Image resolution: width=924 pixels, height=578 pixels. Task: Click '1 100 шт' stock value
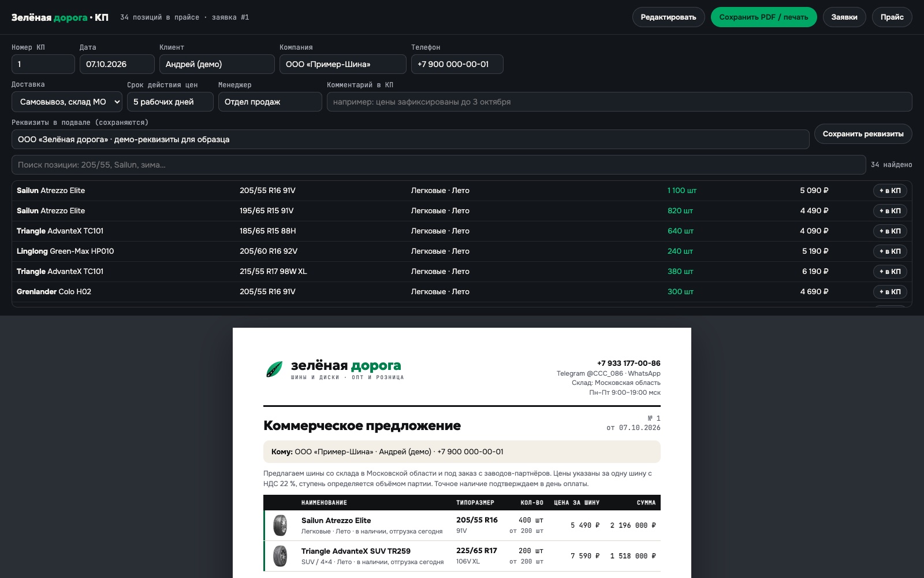[682, 191]
